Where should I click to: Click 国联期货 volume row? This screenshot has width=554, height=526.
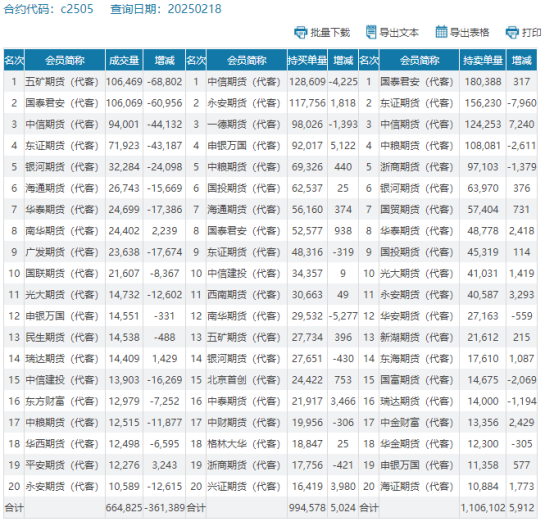click(61, 273)
